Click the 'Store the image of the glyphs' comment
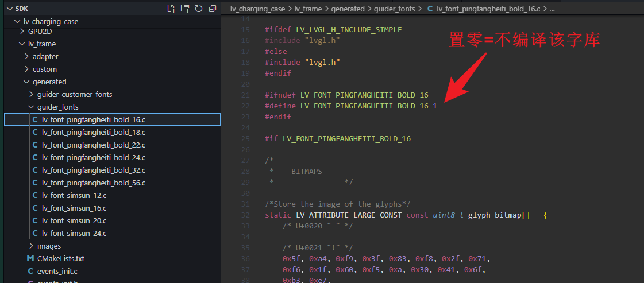This screenshot has height=283, width=644. click(x=338, y=204)
